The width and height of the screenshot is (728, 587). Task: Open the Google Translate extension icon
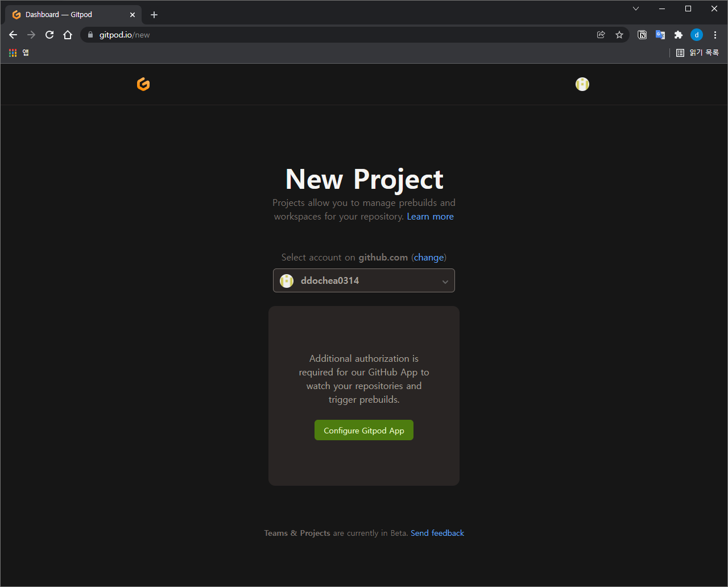[660, 35]
